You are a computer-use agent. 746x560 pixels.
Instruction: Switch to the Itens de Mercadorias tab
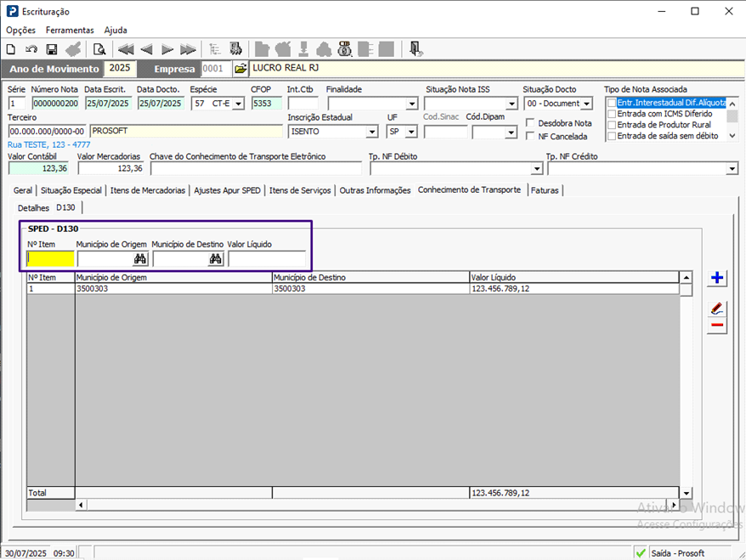147,190
